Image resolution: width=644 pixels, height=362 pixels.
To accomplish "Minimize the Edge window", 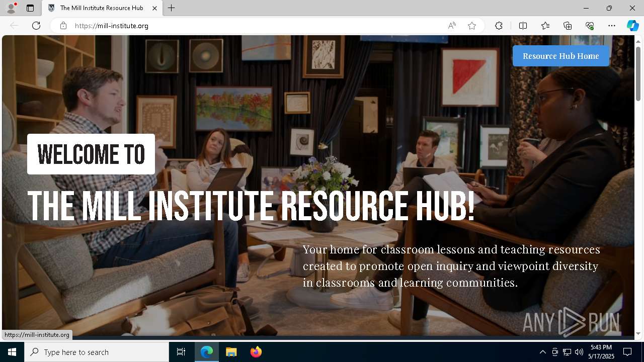I will point(586,8).
